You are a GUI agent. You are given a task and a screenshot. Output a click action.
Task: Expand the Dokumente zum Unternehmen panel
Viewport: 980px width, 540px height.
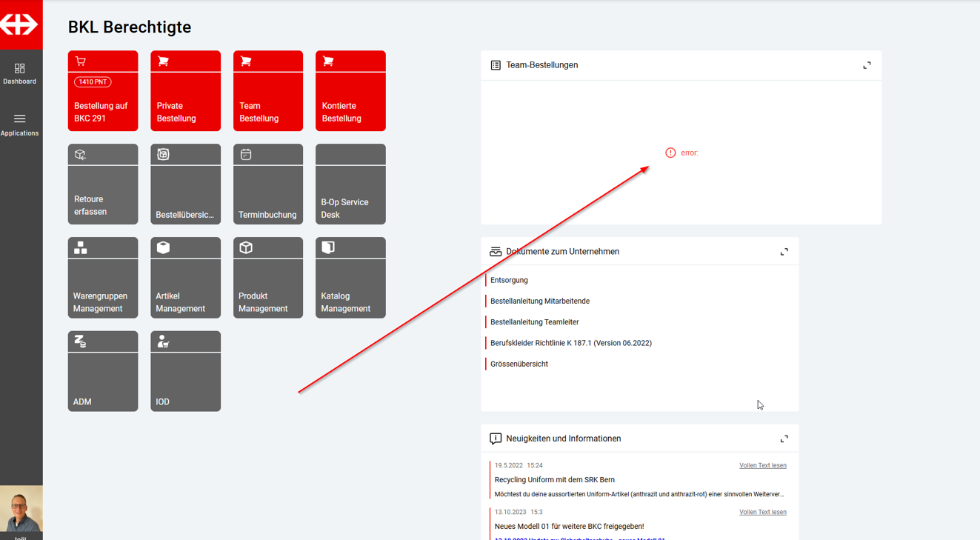pos(784,252)
